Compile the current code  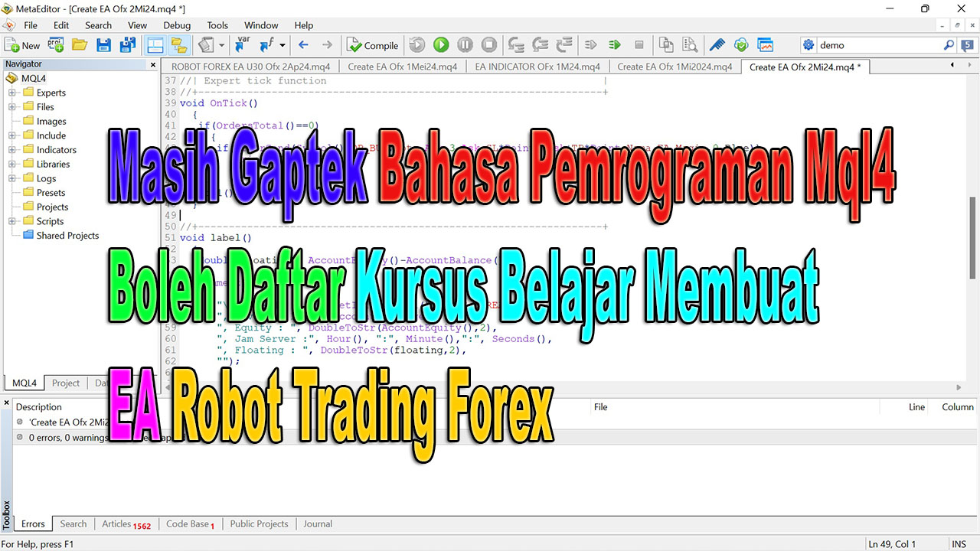point(373,45)
